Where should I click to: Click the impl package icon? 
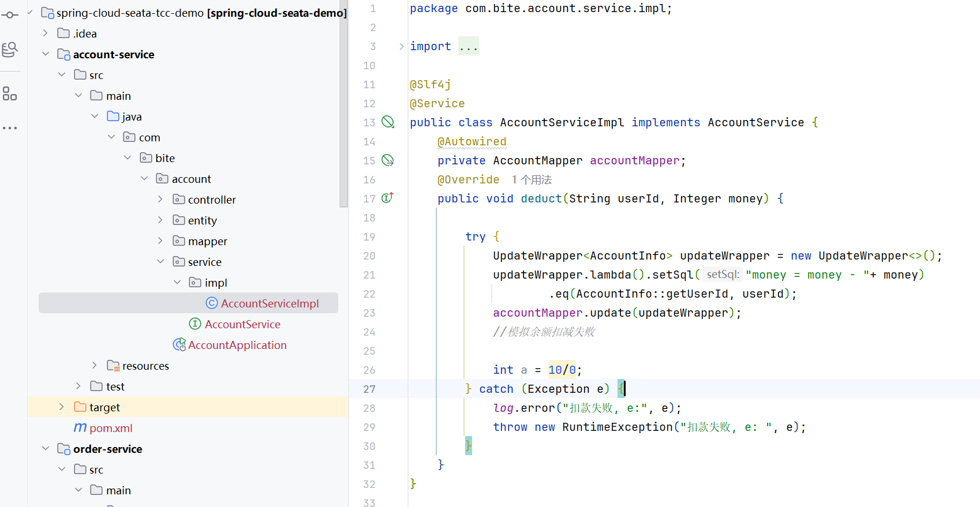tap(195, 282)
